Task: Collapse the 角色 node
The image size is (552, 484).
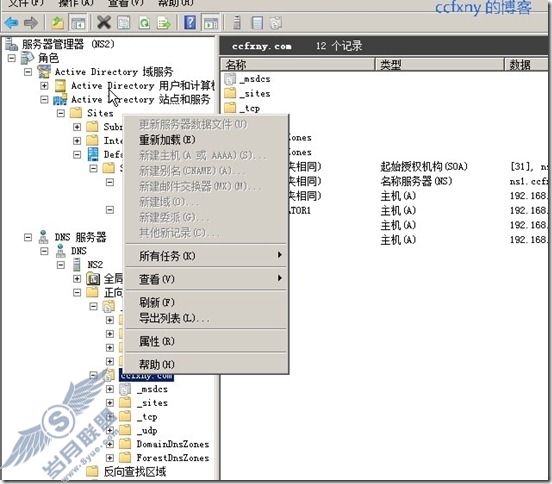Action: pyautogui.click(x=12, y=58)
